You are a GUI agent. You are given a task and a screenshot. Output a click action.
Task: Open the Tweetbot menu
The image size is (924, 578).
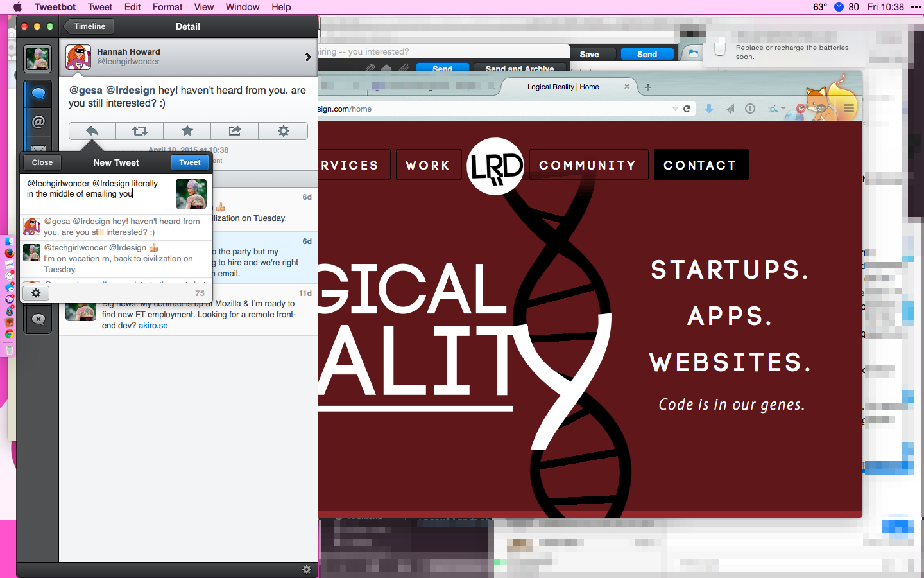(x=55, y=7)
